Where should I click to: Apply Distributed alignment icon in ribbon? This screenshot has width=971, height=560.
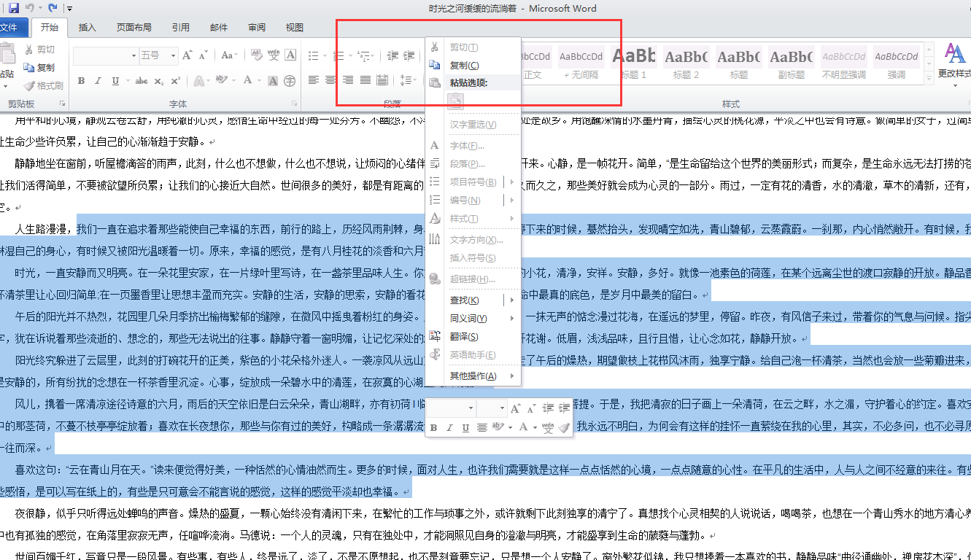point(383,80)
